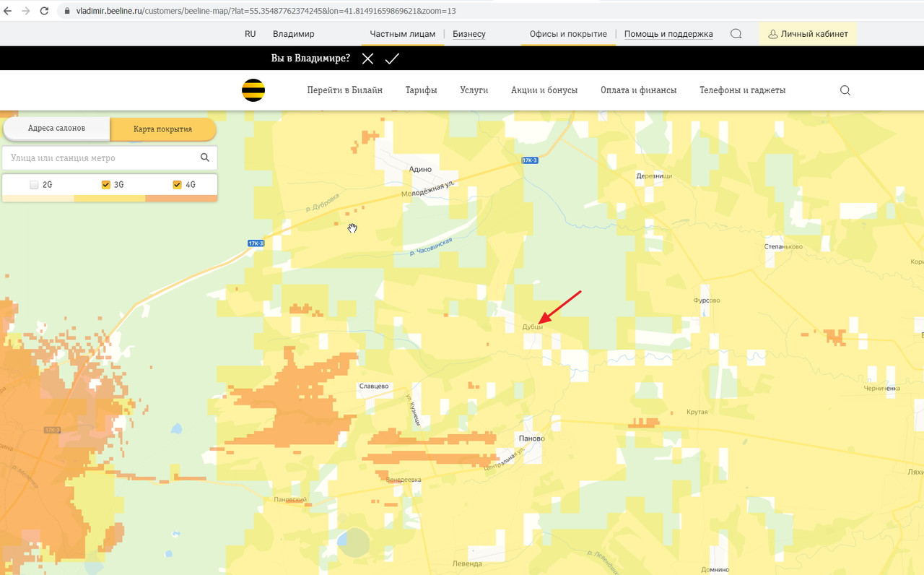Switch to Карта покрытия tab
Screen dimensions: 924x575
pyautogui.click(x=162, y=129)
